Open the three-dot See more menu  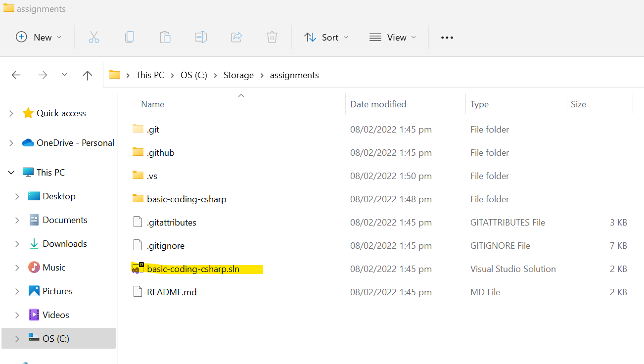(x=447, y=38)
